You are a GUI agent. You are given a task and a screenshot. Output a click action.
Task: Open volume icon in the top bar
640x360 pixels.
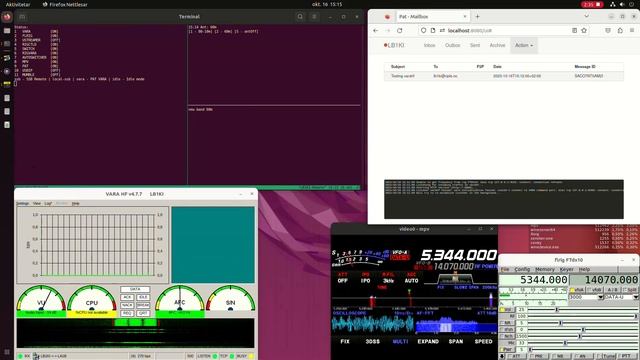pos(622,4)
